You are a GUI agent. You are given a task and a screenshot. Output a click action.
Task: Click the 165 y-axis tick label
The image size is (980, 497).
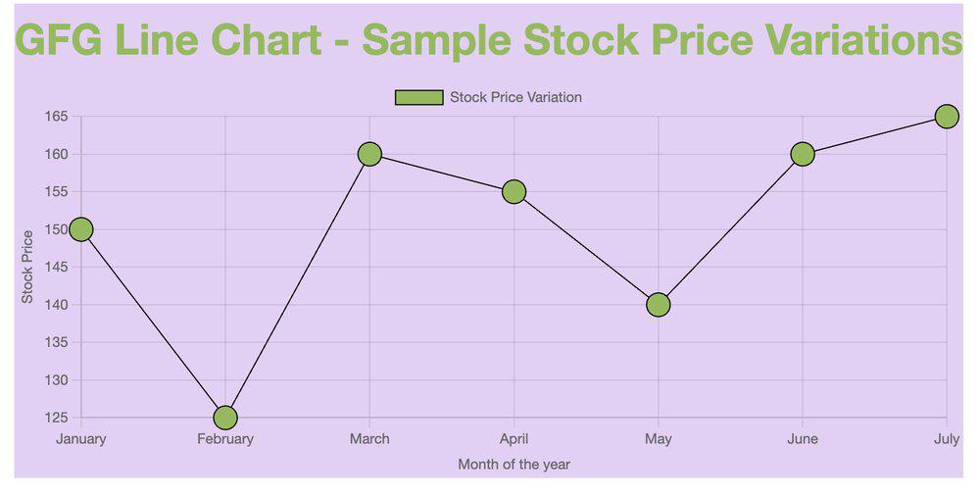click(56, 117)
